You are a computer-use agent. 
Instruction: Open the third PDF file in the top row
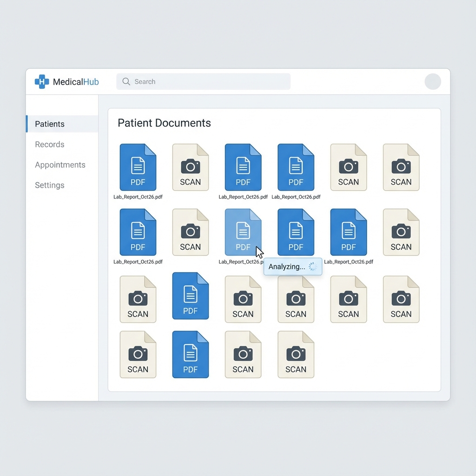coord(296,167)
